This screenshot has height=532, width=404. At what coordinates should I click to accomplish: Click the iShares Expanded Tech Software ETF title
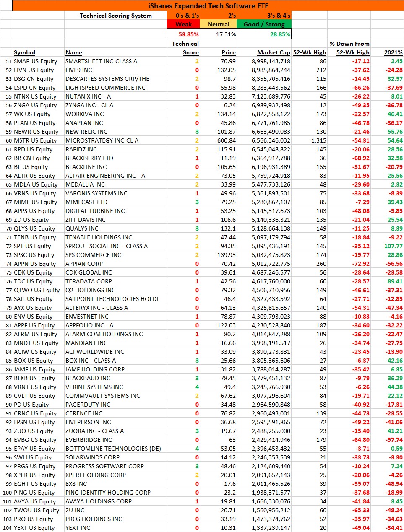[x=208, y=6]
